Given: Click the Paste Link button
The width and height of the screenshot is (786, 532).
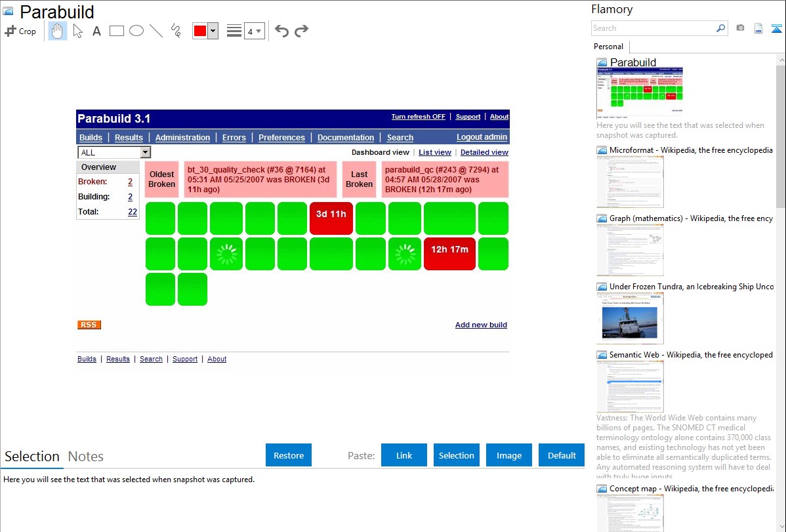Looking at the screenshot, I should (x=404, y=455).
